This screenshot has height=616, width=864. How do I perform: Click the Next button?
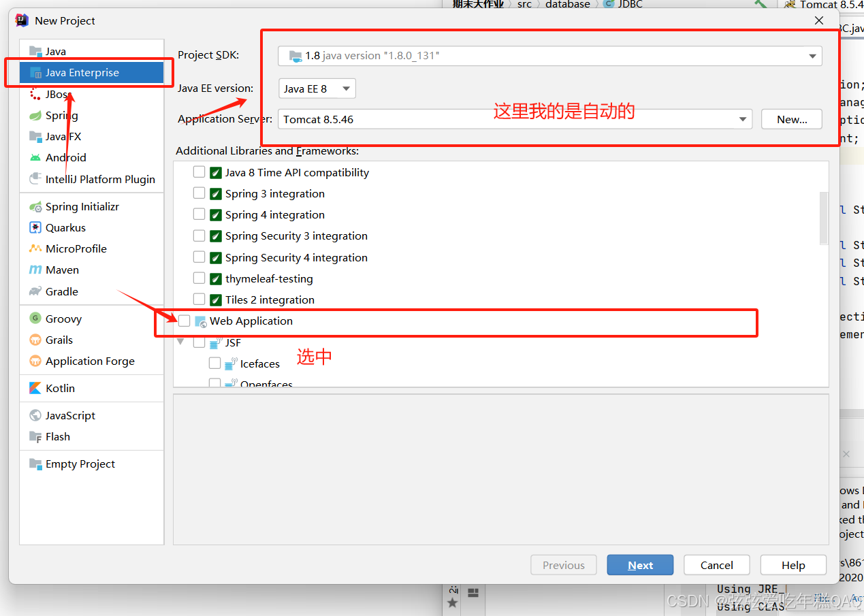point(640,565)
